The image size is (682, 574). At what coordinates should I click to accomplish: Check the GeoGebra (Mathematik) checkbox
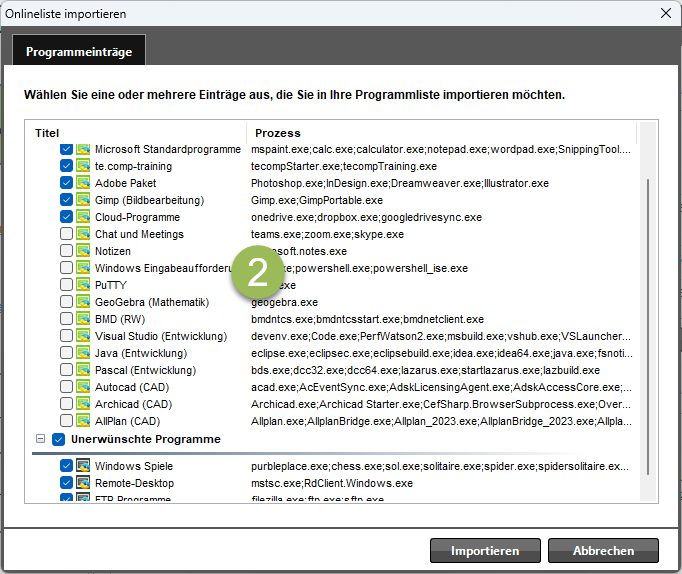[66, 302]
